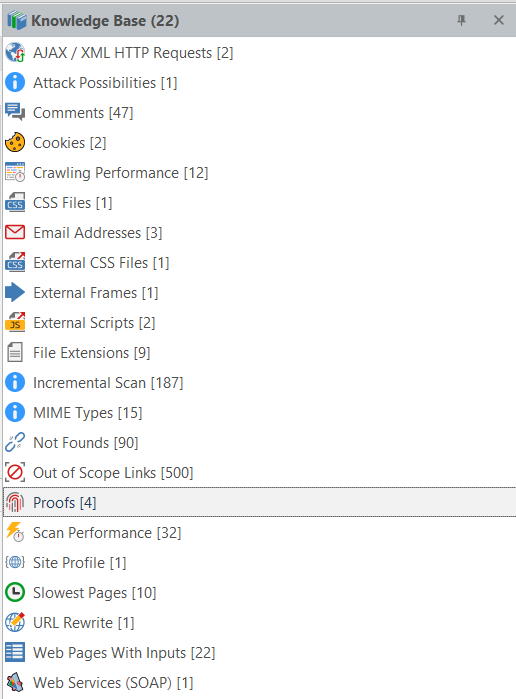Click the Knowledge Base (22) panel title
Image resolution: width=516 pixels, height=699 pixels.
coord(105,21)
